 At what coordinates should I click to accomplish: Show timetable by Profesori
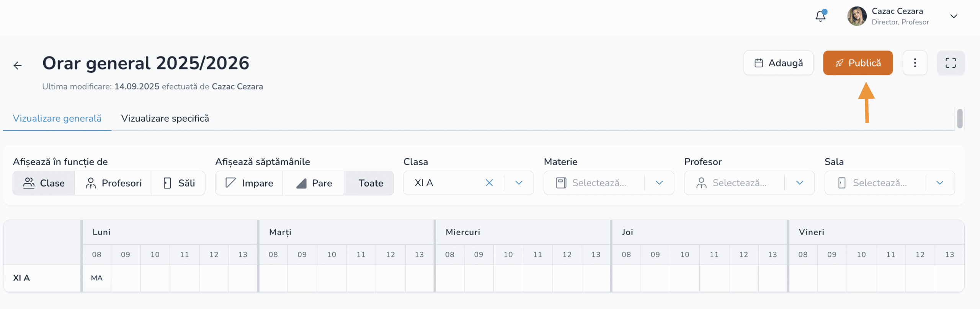pyautogui.click(x=113, y=183)
